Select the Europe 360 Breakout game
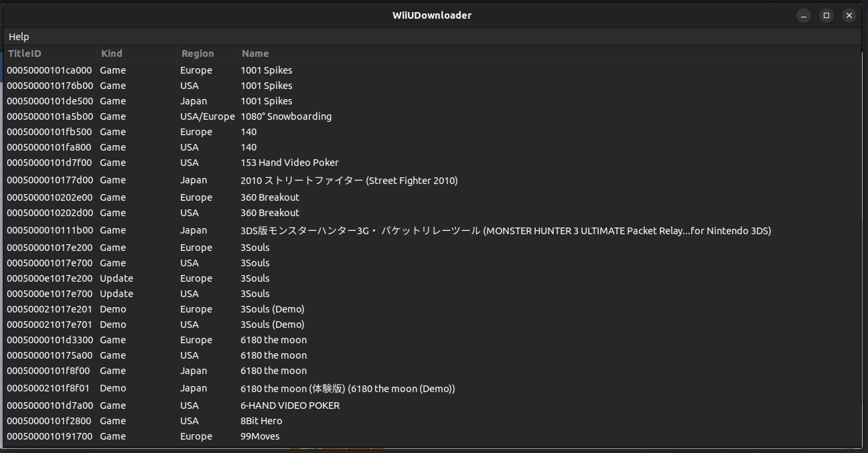The width and height of the screenshot is (868, 453). (x=270, y=197)
